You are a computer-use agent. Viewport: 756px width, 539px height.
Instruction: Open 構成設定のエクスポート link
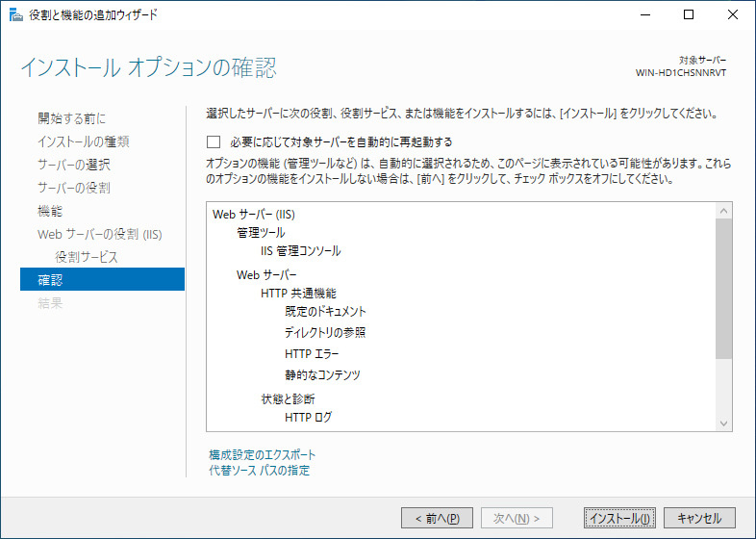263,454
